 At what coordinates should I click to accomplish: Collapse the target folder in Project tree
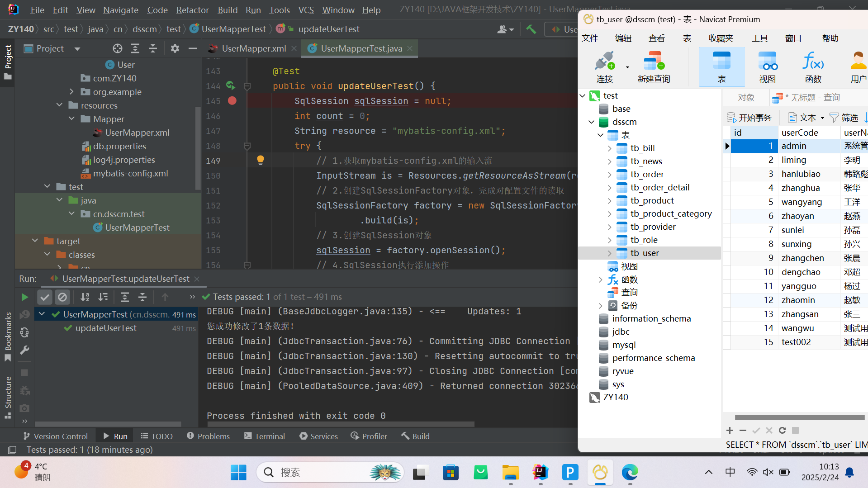[x=35, y=241]
